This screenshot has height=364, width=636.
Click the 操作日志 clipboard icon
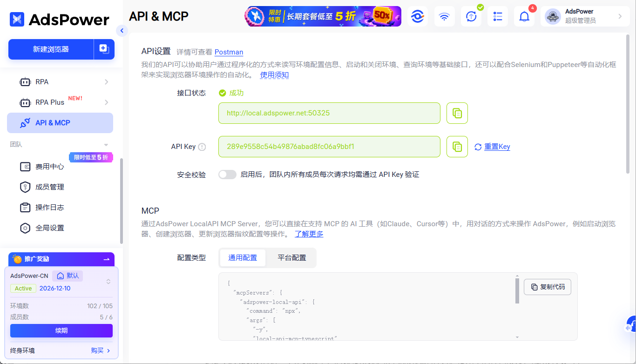[25, 208]
